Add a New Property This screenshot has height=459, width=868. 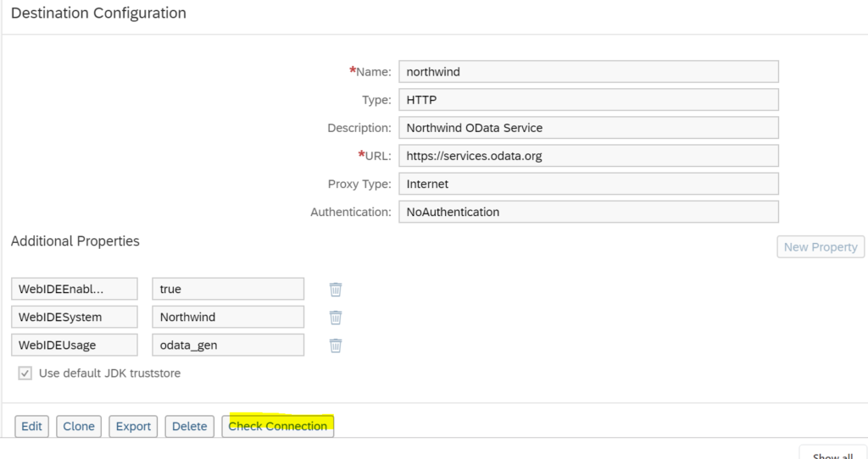(x=821, y=247)
